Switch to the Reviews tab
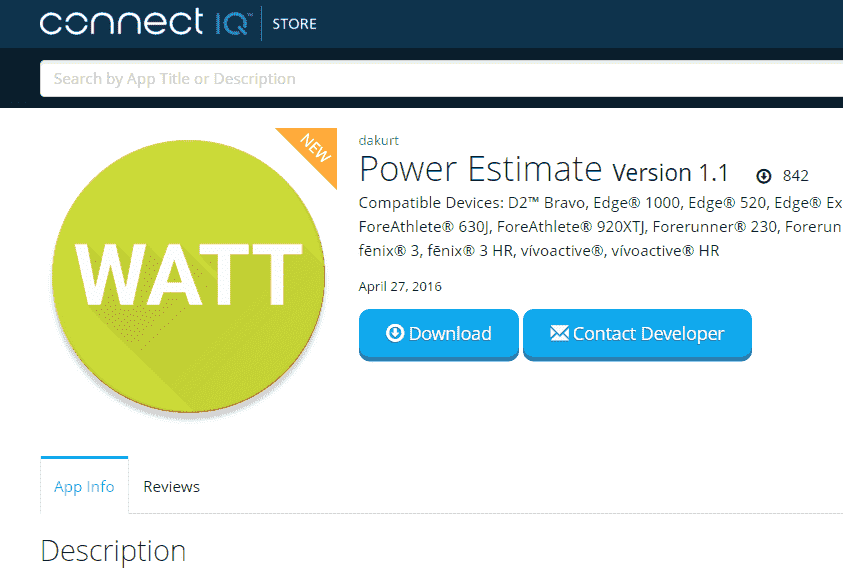 (171, 487)
